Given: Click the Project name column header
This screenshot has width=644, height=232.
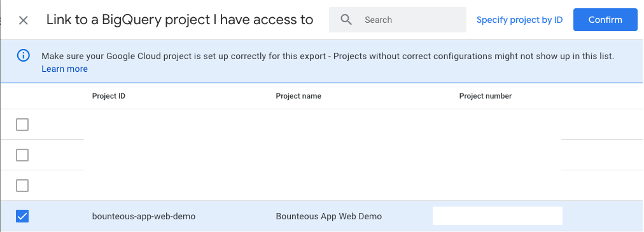Looking at the screenshot, I should (298, 96).
